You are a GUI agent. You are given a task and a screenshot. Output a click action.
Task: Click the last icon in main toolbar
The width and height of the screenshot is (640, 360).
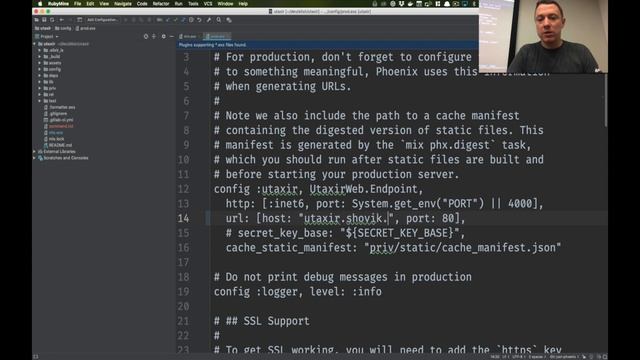tap(229, 20)
